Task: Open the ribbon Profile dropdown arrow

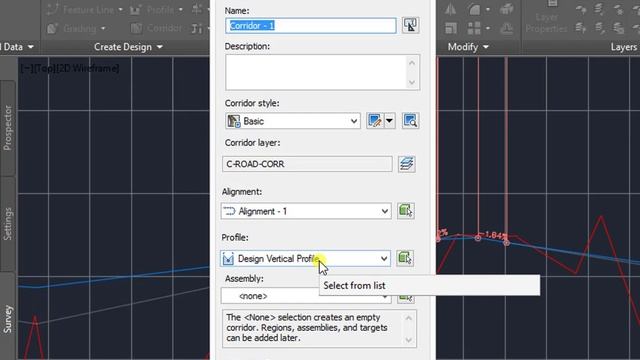Action: coord(180,10)
